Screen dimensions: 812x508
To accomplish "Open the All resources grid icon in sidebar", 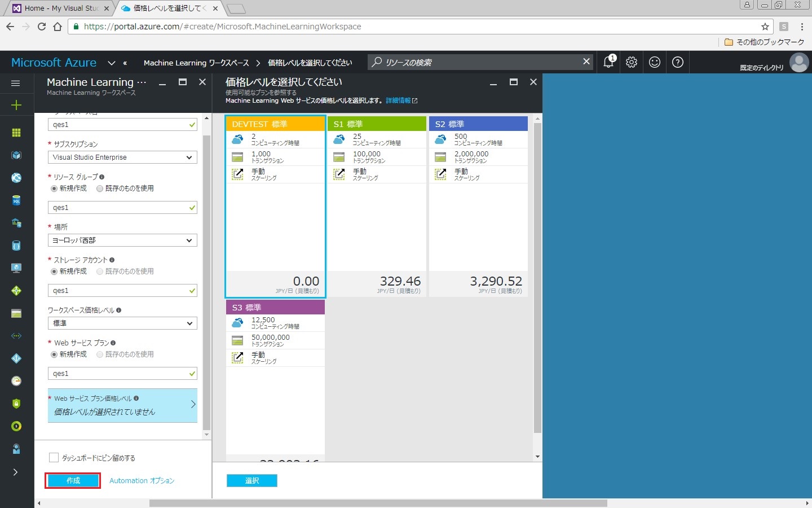I will (16, 133).
